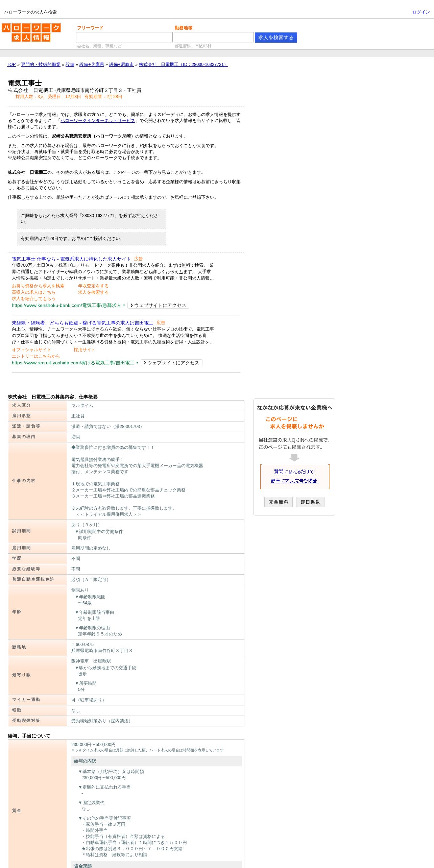The width and height of the screenshot is (434, 868).
Task: Click オフィシャルサイト ad link
Action: point(31,350)
